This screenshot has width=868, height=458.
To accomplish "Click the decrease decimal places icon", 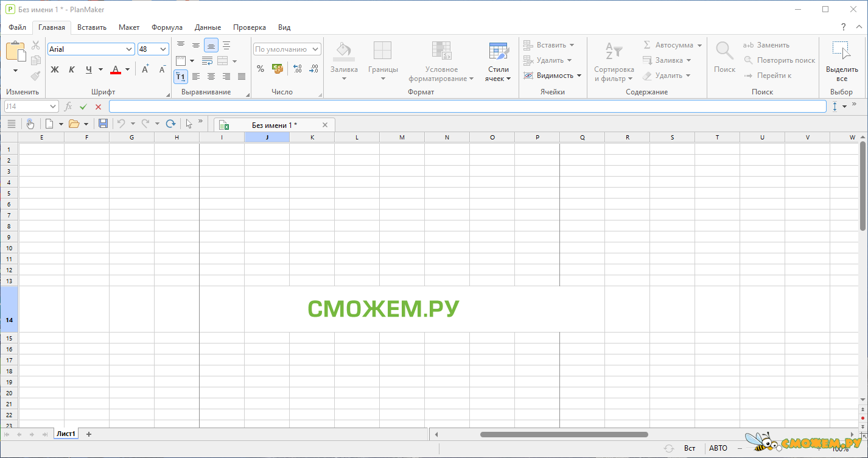I will click(x=313, y=69).
